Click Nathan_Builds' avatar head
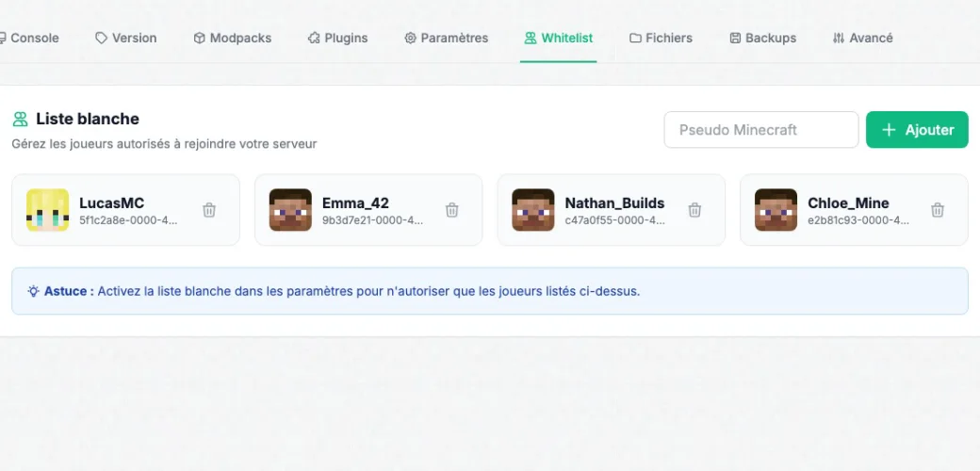Viewport: 980px width, 471px height. 533,210
